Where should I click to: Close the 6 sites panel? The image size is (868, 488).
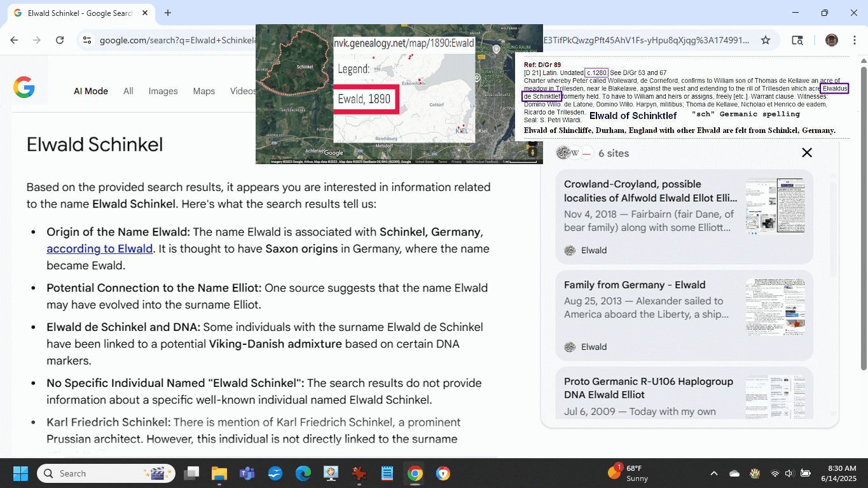(807, 153)
